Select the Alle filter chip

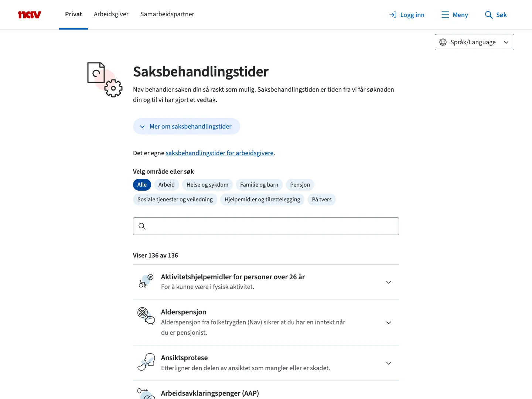click(x=142, y=185)
